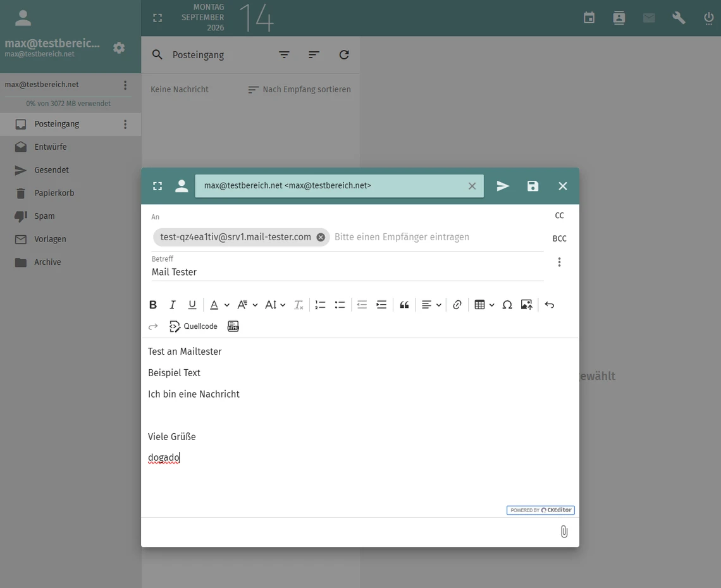Show the CC field

pos(559,216)
